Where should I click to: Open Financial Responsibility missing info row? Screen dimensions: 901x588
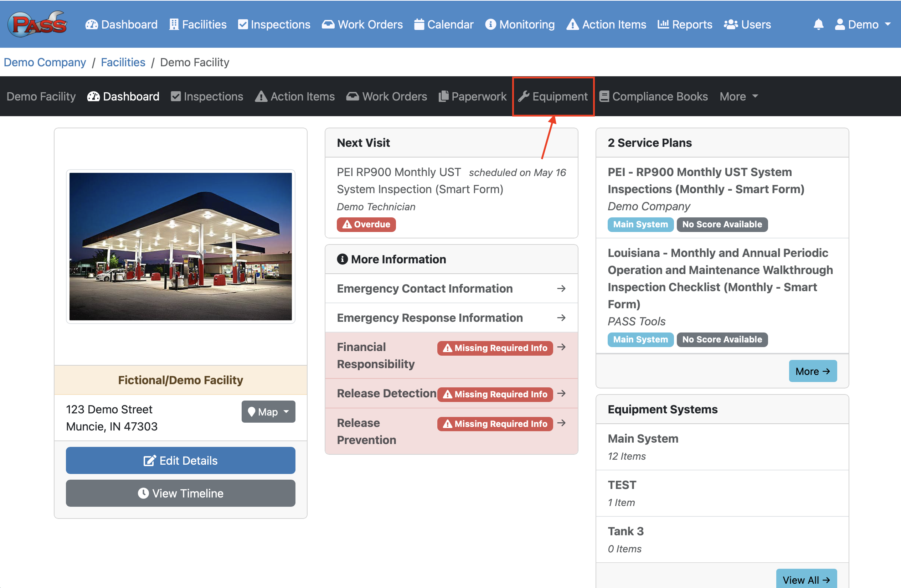tap(451, 356)
